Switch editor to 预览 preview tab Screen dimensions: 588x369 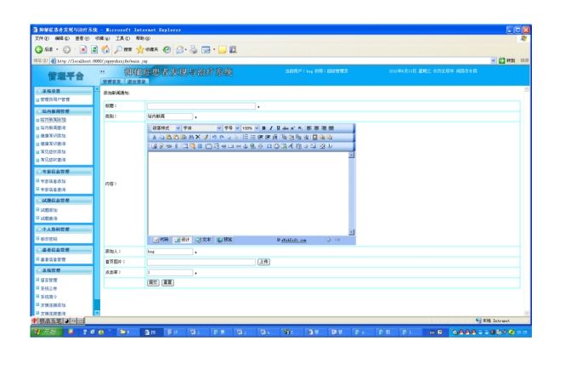pos(225,240)
